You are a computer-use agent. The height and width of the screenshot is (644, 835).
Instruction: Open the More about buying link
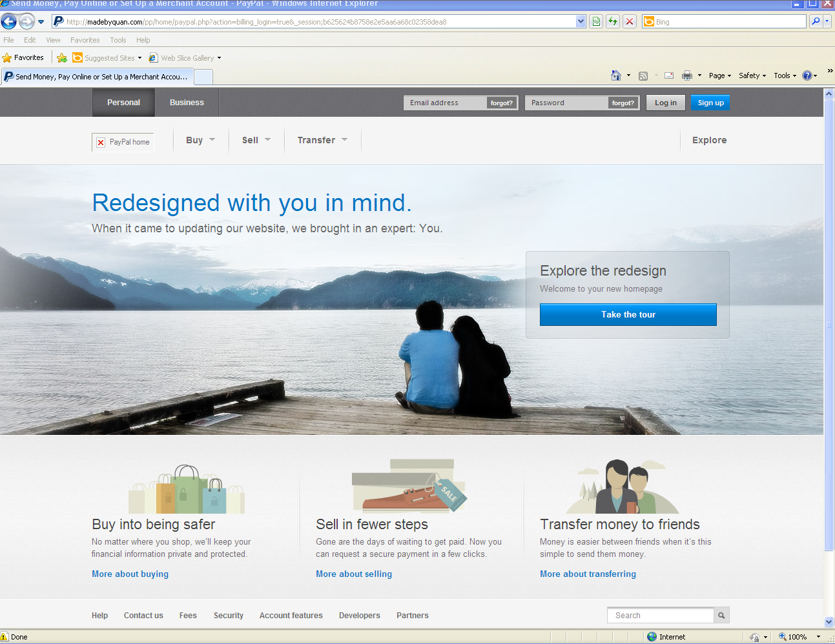click(x=130, y=574)
